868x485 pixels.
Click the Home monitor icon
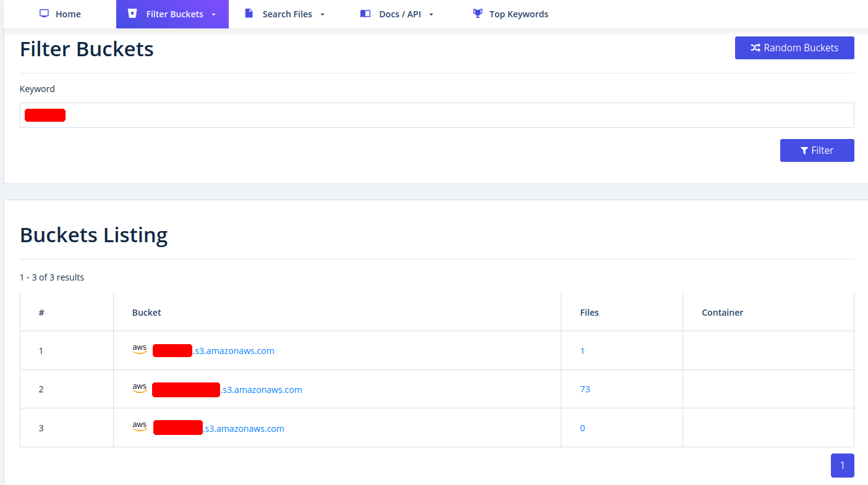pyautogui.click(x=44, y=14)
